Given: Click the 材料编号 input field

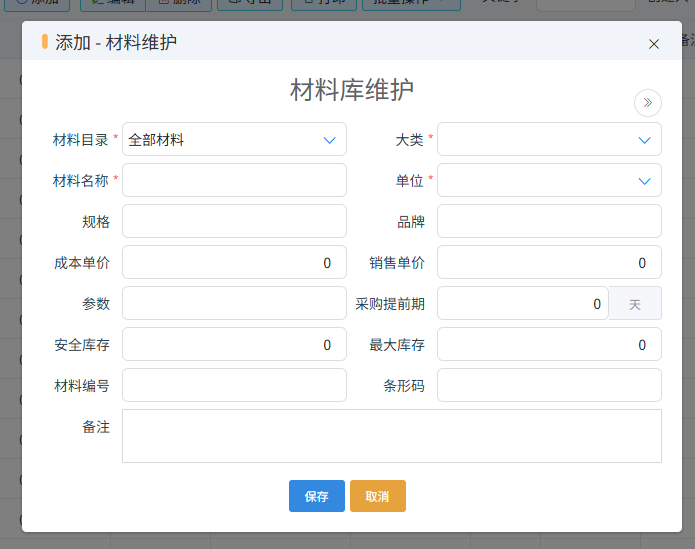Looking at the screenshot, I should (x=234, y=385).
